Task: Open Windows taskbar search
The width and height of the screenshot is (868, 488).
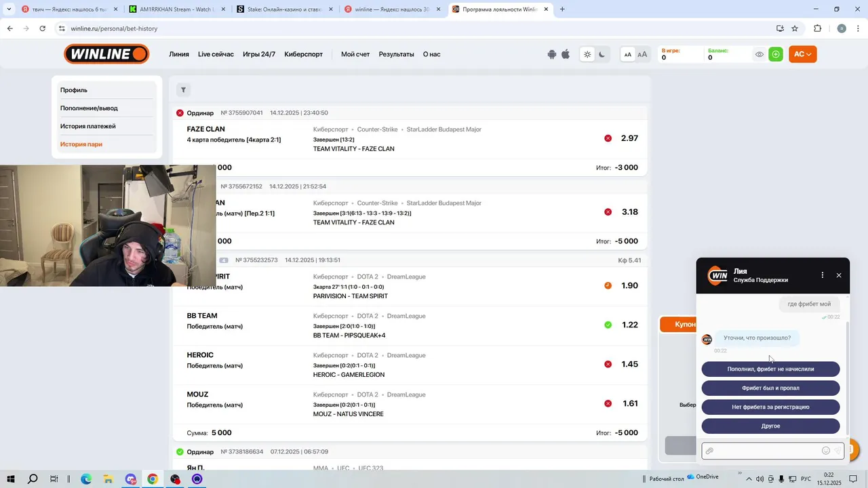Action: coord(33,479)
